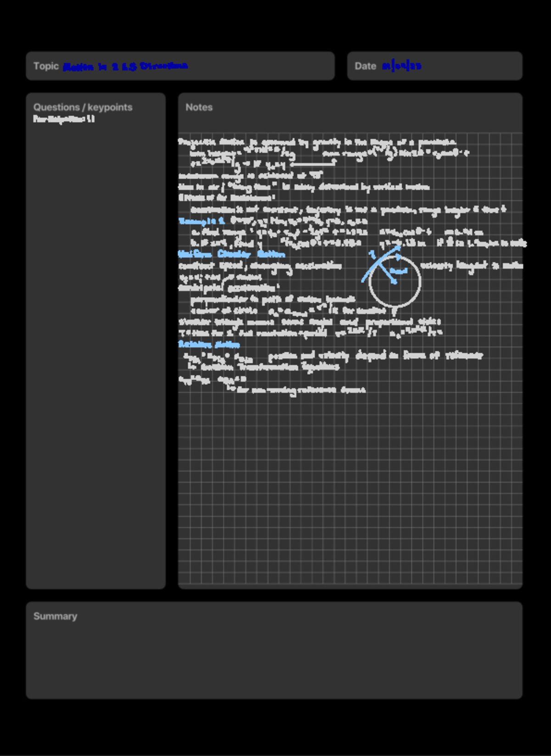
Task: Click the "Summary" label
Action: tap(55, 616)
